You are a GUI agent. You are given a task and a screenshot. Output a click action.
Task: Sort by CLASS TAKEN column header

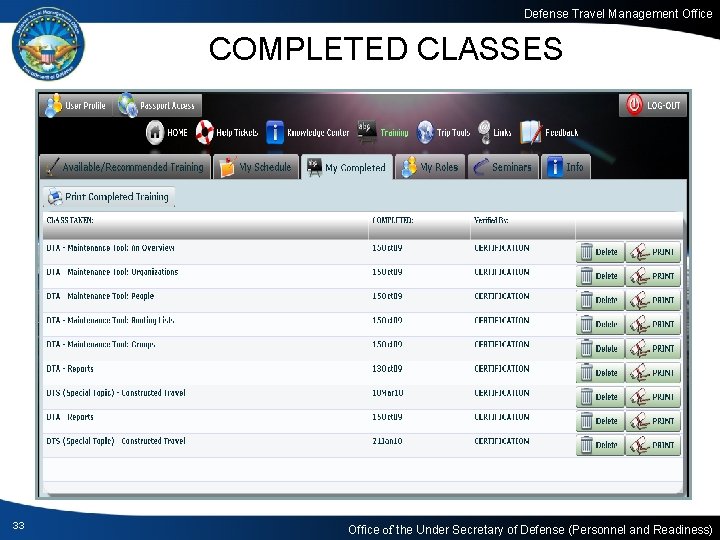[x=205, y=225]
